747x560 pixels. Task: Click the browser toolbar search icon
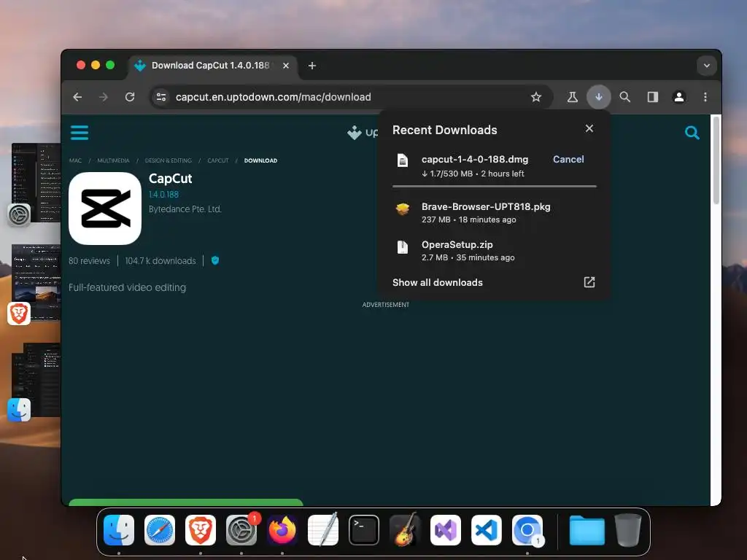click(625, 97)
